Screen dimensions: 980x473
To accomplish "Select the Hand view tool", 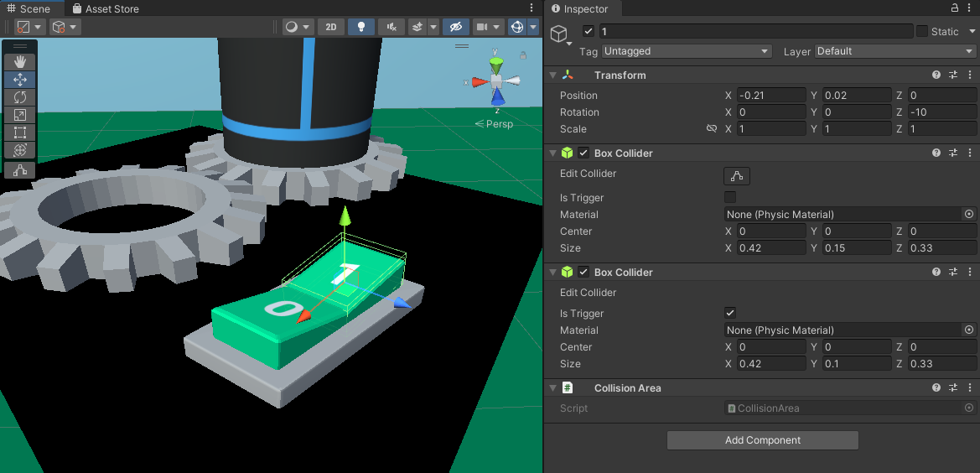I will pyautogui.click(x=20, y=62).
